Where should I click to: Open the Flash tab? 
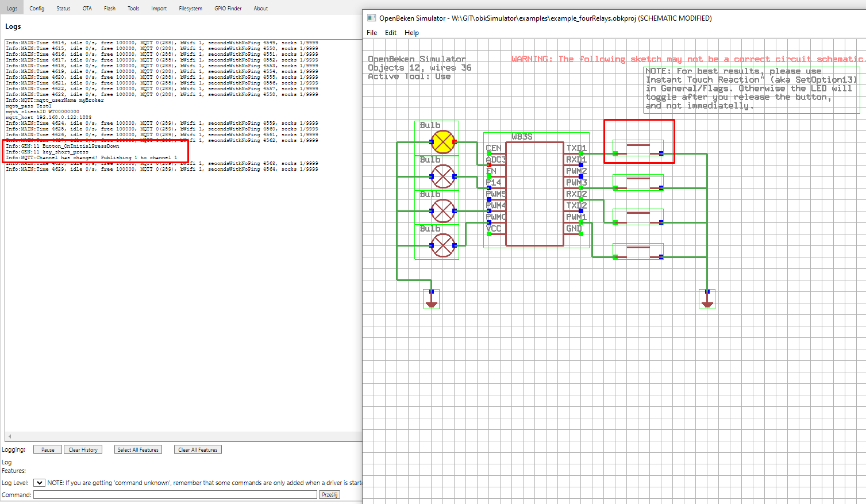(x=110, y=9)
